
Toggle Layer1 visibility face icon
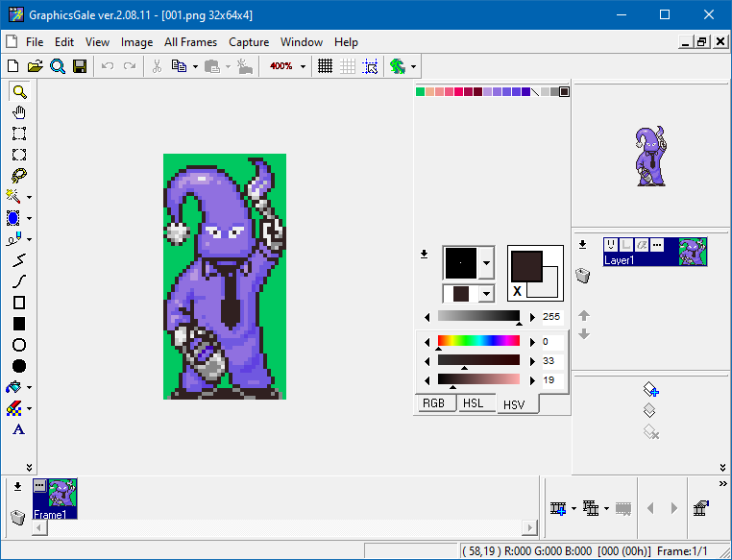611,245
